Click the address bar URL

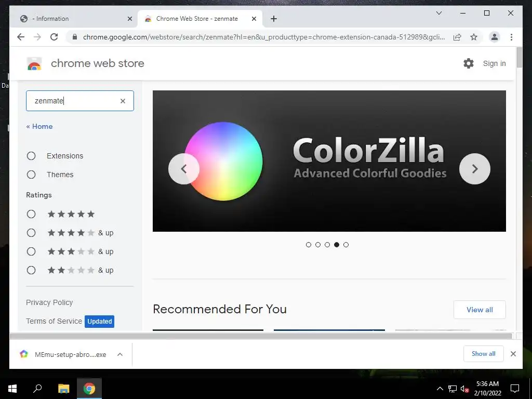tap(263, 37)
